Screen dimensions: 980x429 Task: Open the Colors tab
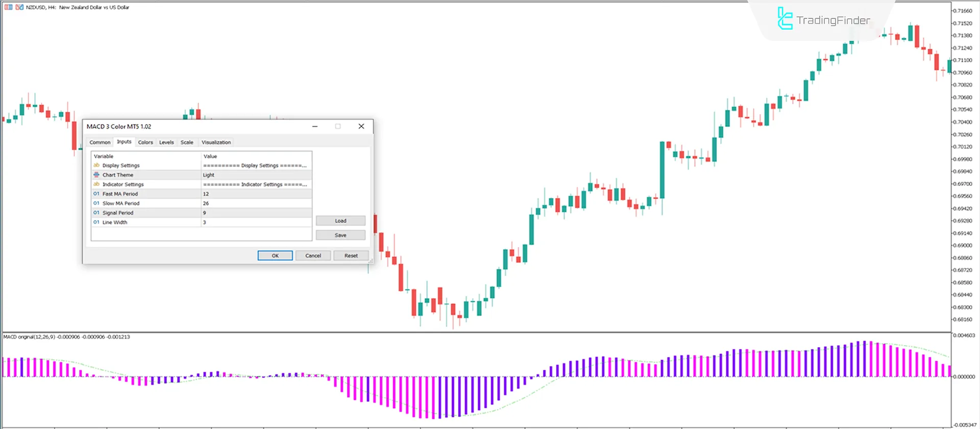(x=145, y=142)
